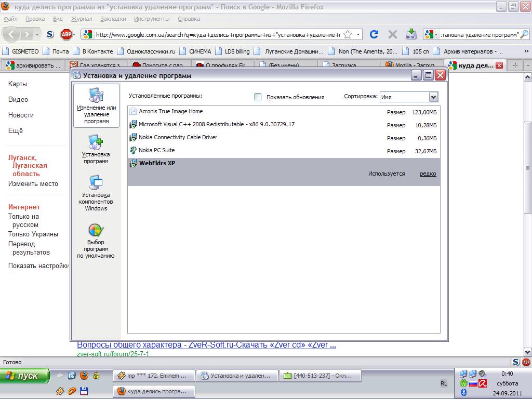532x399 pixels.
Task: Click Изменить место link
Action: pos(33,183)
